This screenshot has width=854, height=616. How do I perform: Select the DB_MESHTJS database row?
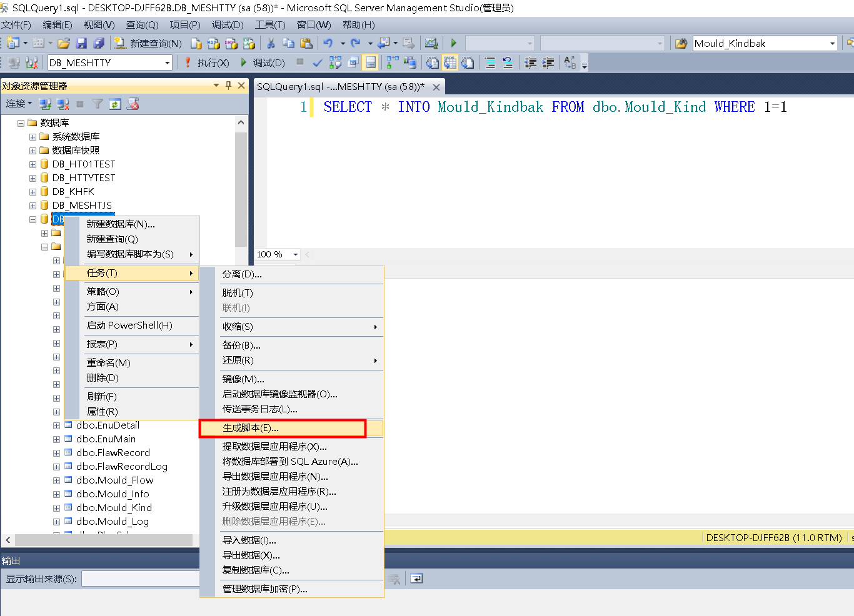[x=82, y=206]
